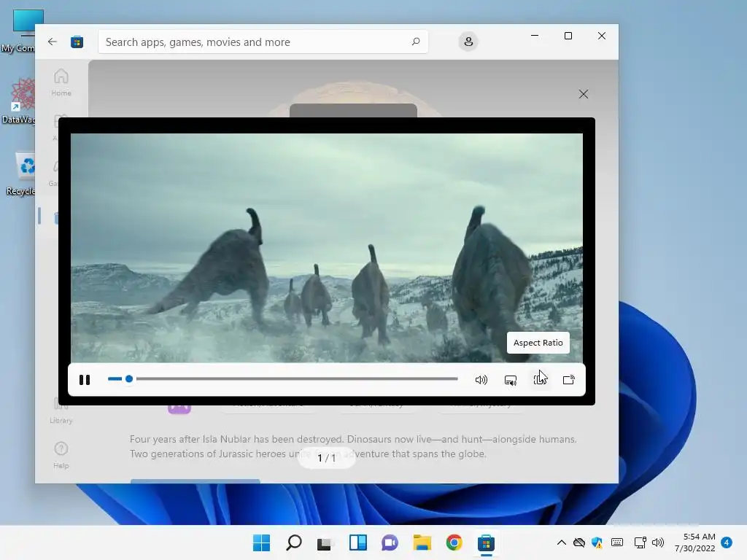
Task: Go back in Microsoft Store
Action: [53, 42]
